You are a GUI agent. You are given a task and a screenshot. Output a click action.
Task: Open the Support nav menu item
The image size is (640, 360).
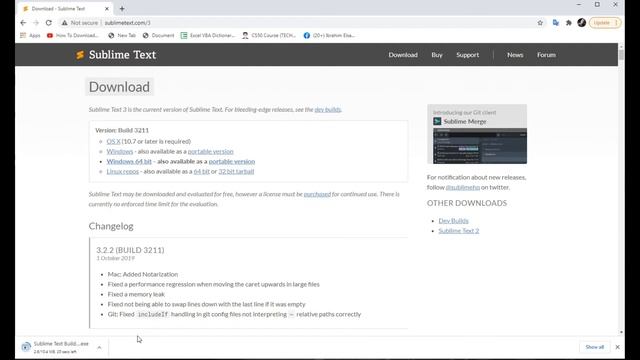[467, 55]
